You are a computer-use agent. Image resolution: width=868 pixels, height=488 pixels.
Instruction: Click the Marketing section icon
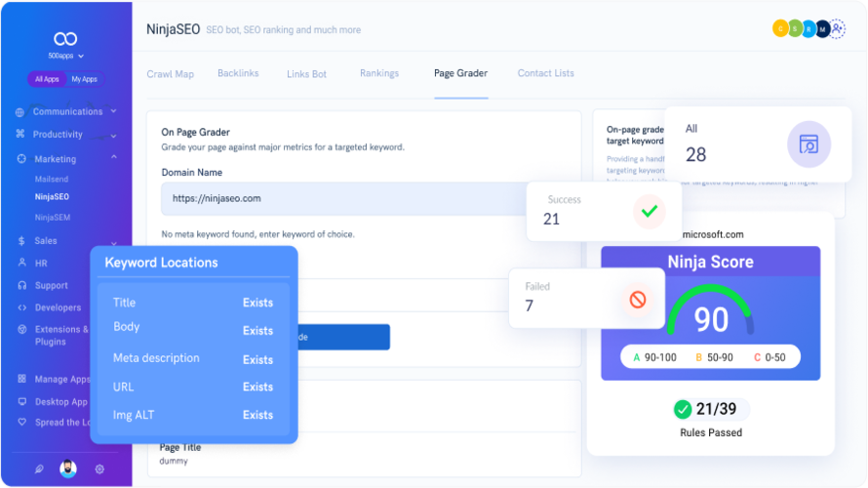point(21,158)
